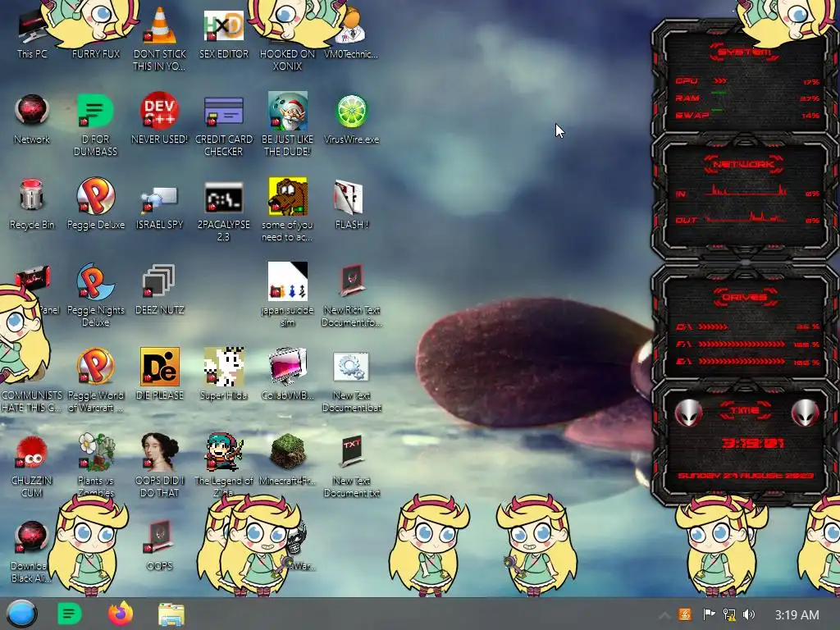Click the TIME gadget digital clock
Screen dimensions: 840x630
(753, 443)
